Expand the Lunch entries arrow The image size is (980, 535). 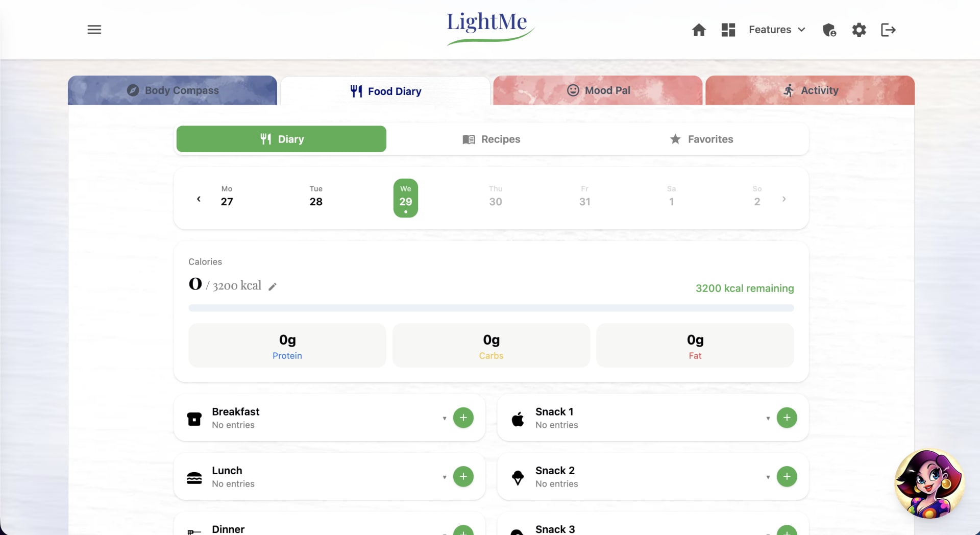coord(445,477)
